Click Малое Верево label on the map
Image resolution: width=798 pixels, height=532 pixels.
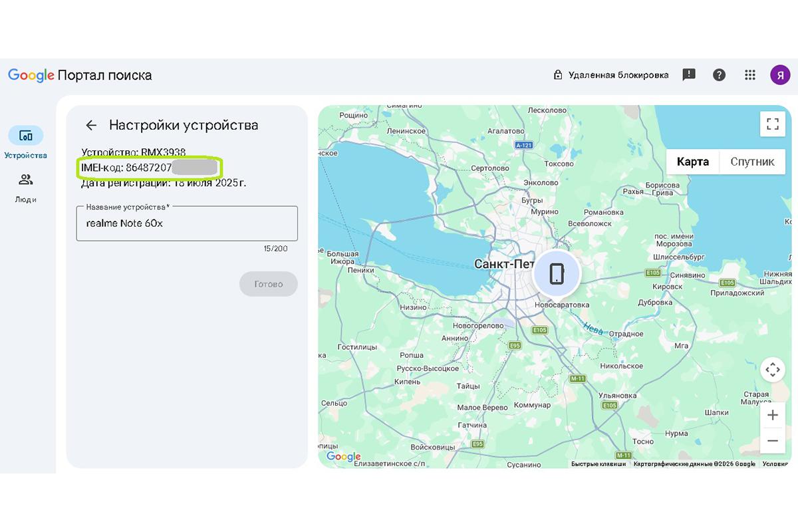(x=483, y=408)
